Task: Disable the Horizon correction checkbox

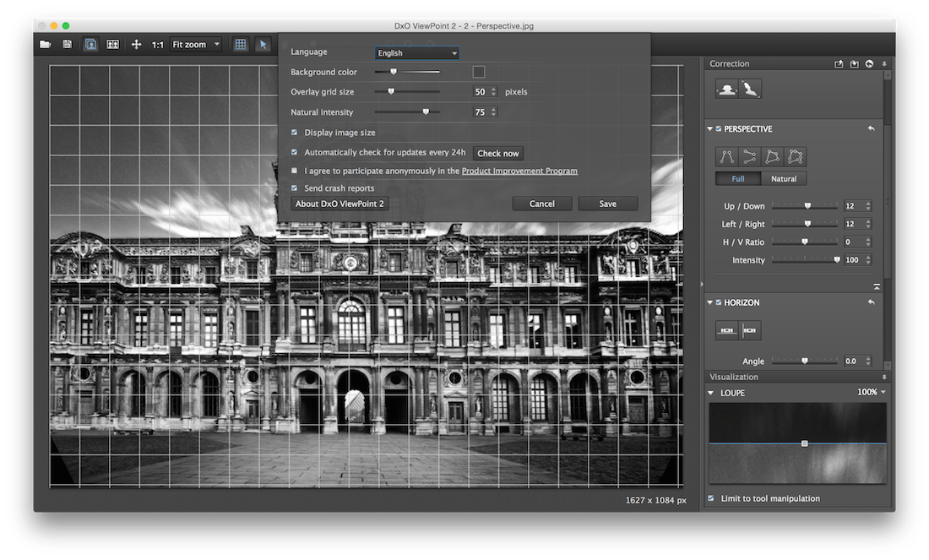Action: pos(719,302)
